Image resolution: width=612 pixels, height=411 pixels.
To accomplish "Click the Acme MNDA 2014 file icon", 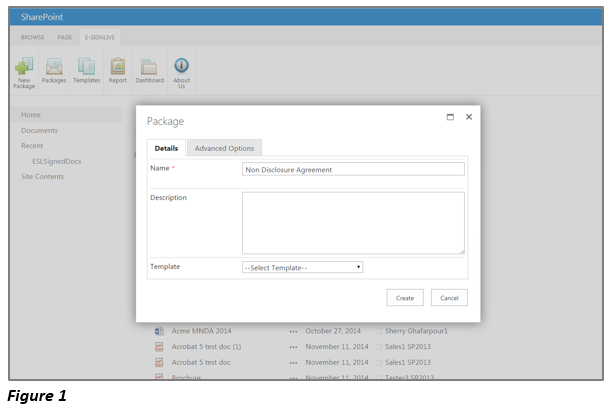I will click(159, 331).
